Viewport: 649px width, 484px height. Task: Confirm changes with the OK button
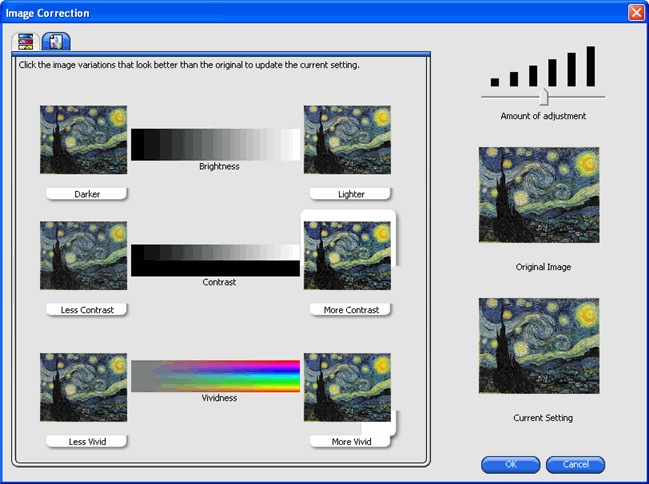point(511,465)
